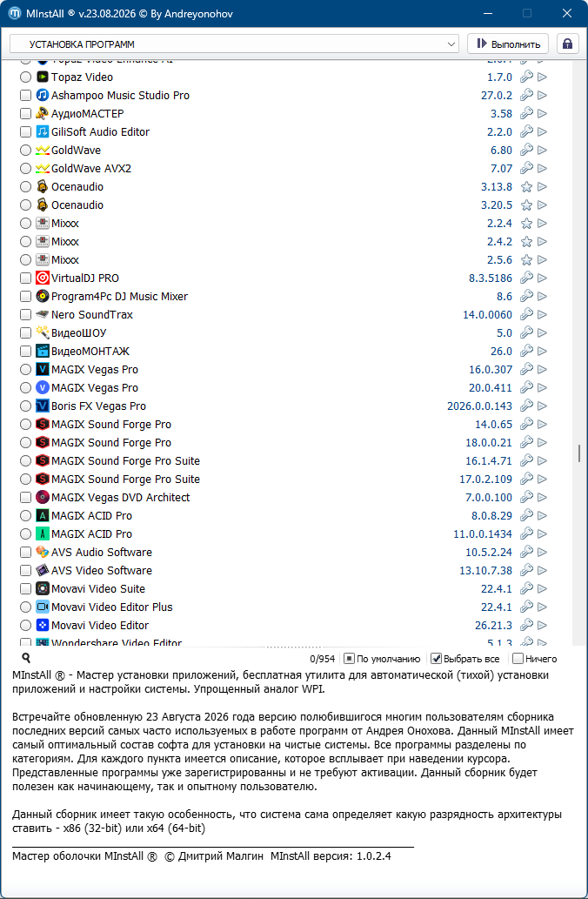The width and height of the screenshot is (588, 899).
Task: Click star icon for Ocenaudio 3.13.8
Action: (526, 187)
